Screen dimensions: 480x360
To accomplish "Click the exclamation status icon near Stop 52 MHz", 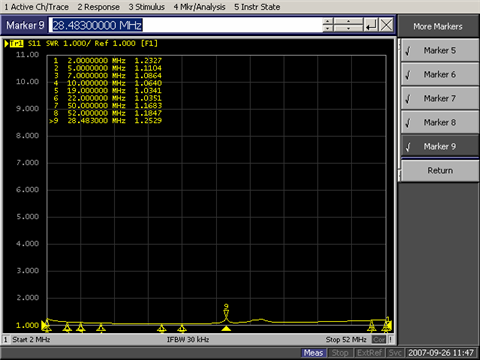I will (390, 340).
